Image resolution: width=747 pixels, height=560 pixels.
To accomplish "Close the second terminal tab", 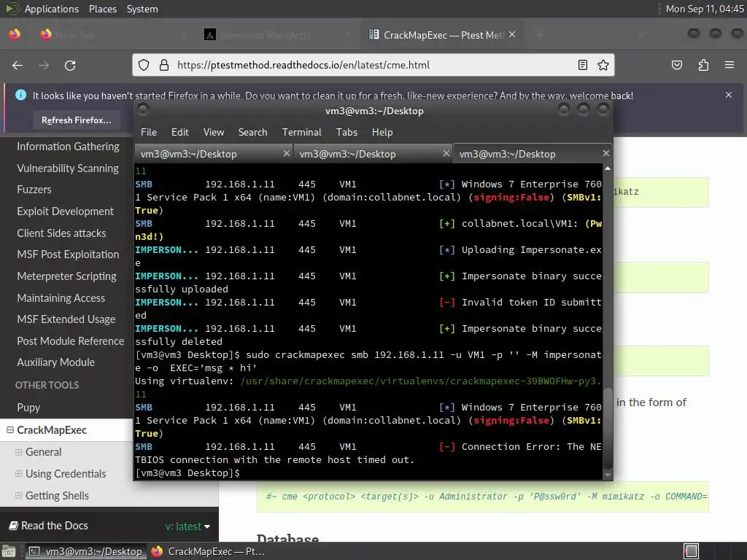I will (446, 153).
